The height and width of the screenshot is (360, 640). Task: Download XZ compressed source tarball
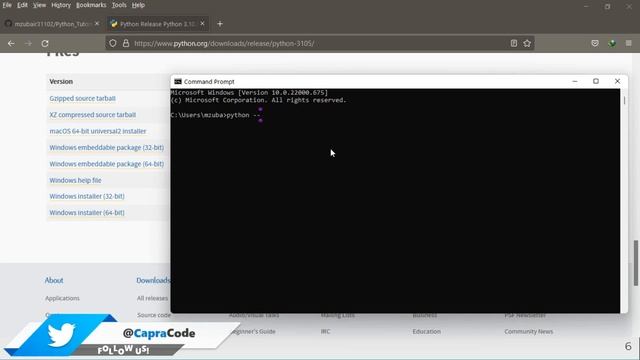click(93, 115)
